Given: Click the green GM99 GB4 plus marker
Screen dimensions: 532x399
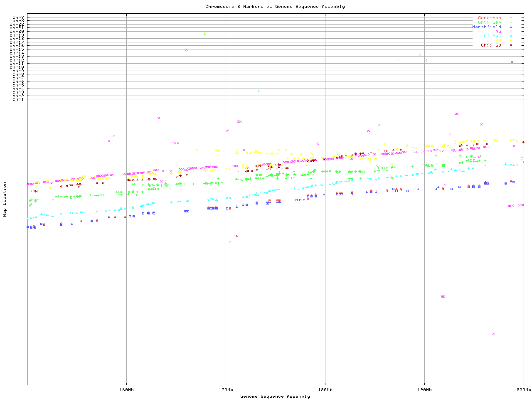Looking at the screenshot, I should (511, 22).
